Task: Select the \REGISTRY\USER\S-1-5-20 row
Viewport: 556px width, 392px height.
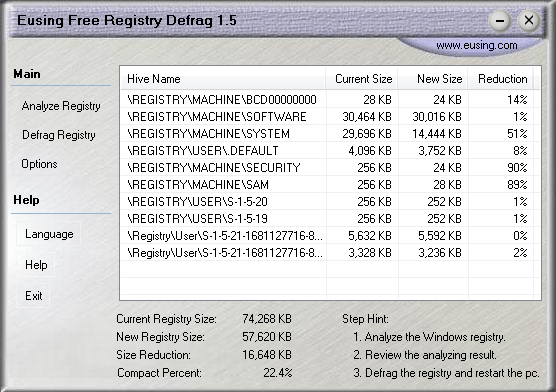Action: coord(327,201)
